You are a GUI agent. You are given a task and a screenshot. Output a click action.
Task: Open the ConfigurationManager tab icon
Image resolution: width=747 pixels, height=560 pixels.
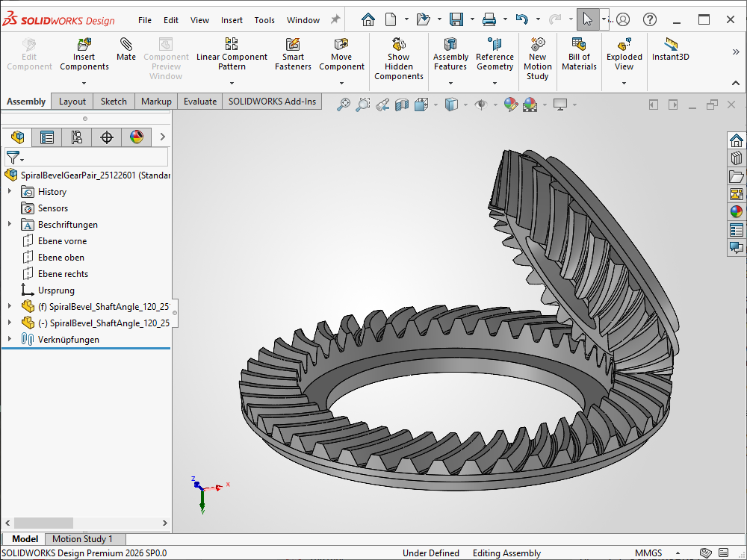pos(77,137)
